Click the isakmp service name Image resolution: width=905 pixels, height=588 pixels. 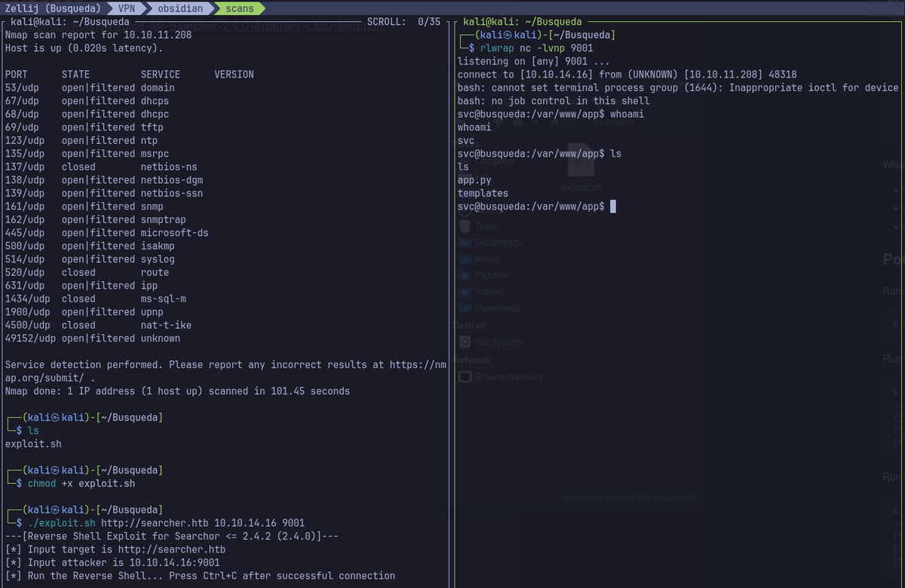[x=158, y=246]
